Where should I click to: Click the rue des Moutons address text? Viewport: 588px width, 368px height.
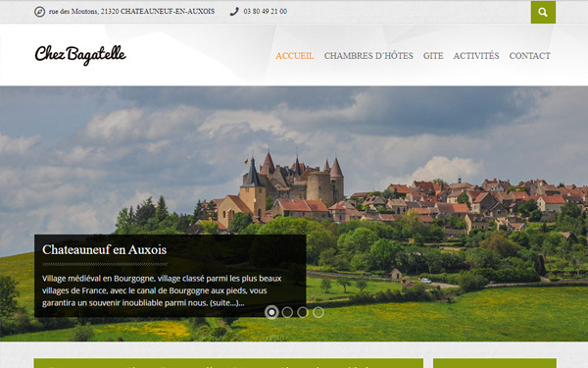131,12
